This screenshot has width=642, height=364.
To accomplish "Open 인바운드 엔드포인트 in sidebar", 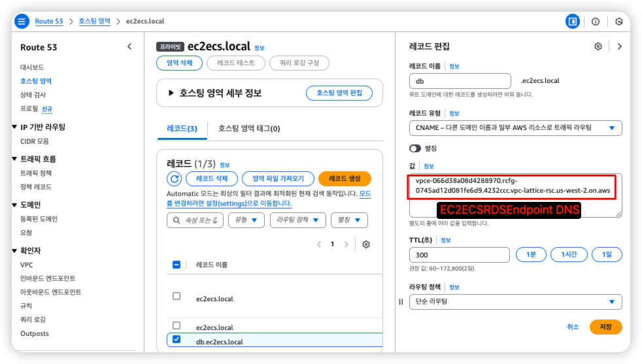I will [48, 278].
